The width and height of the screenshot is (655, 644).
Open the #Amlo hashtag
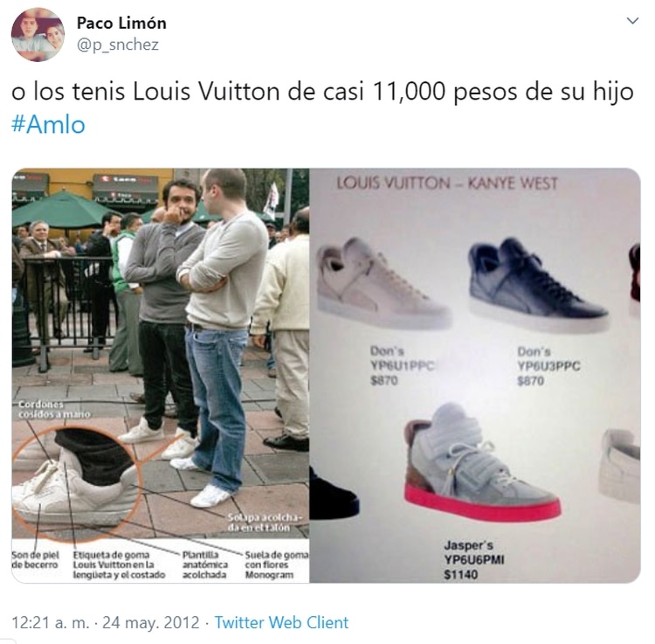(x=48, y=125)
